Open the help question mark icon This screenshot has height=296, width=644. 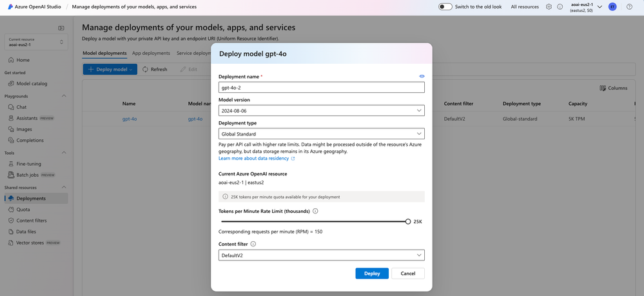coord(630,7)
